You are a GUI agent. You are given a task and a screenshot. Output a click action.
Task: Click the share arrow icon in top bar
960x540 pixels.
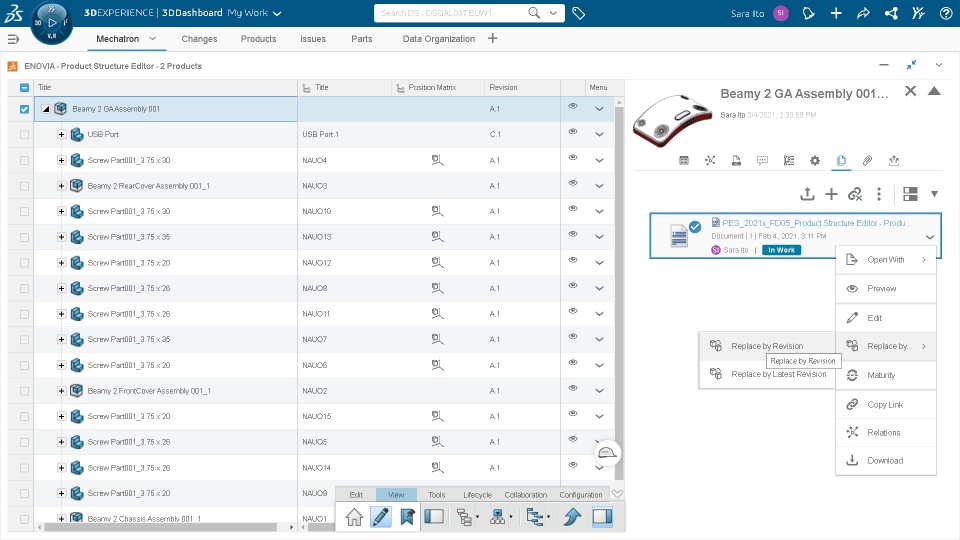[x=863, y=13]
